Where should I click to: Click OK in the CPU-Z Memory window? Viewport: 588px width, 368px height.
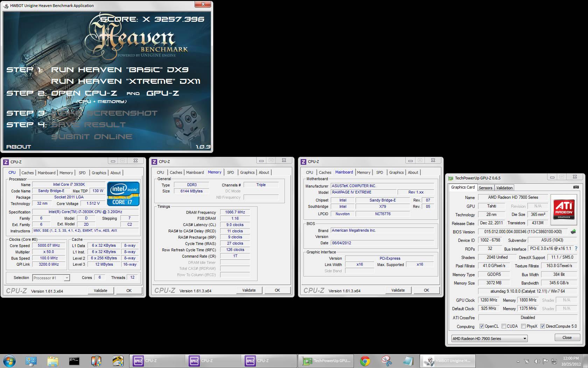[277, 290]
